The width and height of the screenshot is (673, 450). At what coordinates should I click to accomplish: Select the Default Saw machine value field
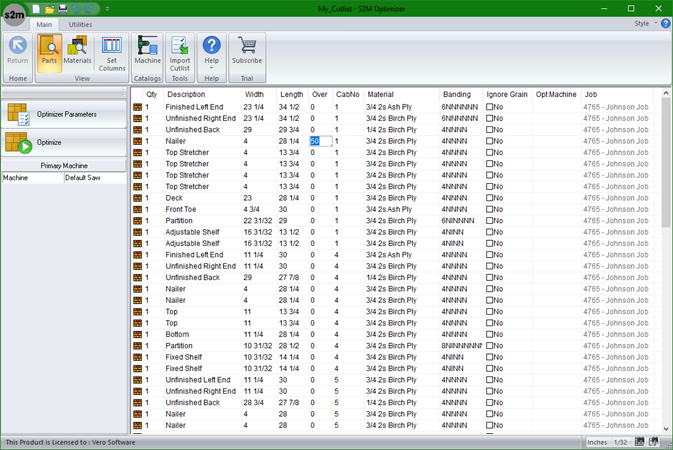(95, 178)
